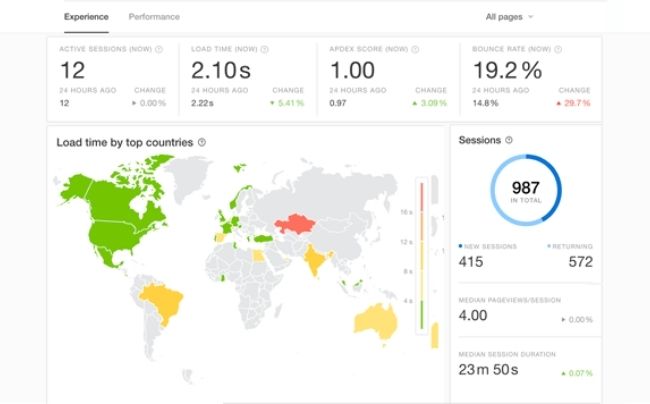Click the 0.00% active sessions change
The width and height of the screenshot is (650, 404).
pyautogui.click(x=149, y=103)
